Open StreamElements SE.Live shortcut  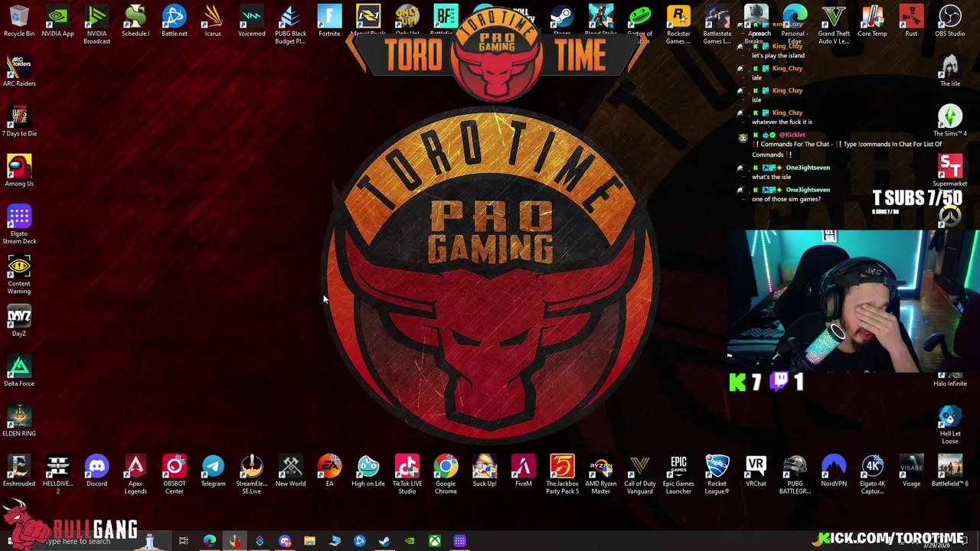[252, 474]
